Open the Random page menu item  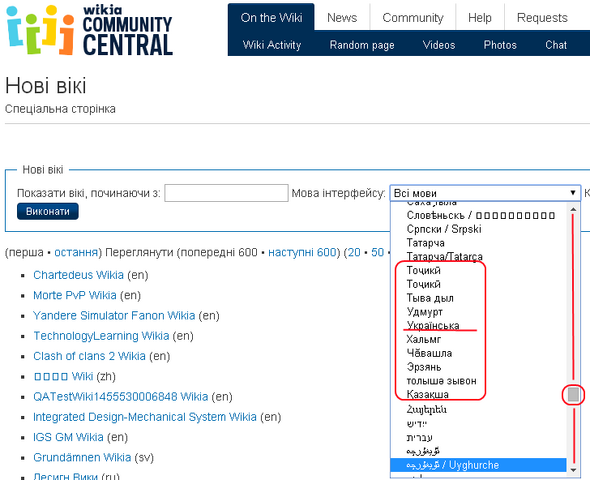point(362,45)
